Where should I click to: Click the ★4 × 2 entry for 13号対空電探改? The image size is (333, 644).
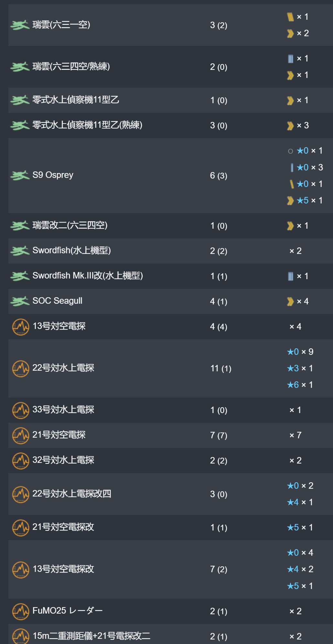click(x=300, y=569)
